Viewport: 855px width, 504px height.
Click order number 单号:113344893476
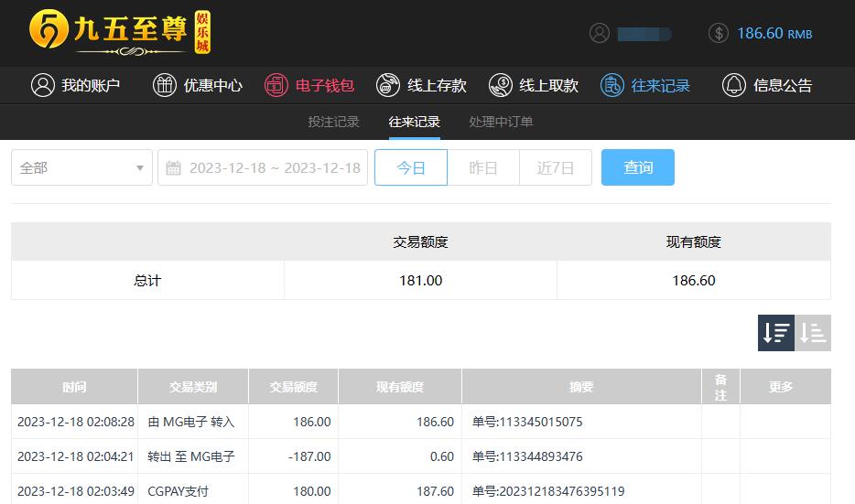click(x=527, y=456)
